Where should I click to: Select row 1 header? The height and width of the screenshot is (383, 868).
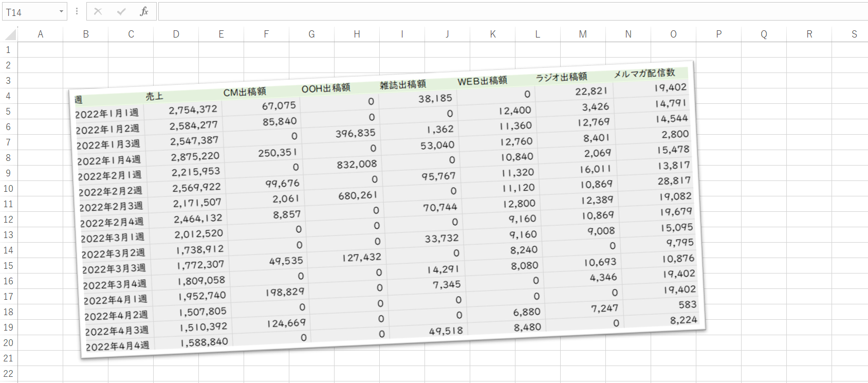[x=8, y=50]
